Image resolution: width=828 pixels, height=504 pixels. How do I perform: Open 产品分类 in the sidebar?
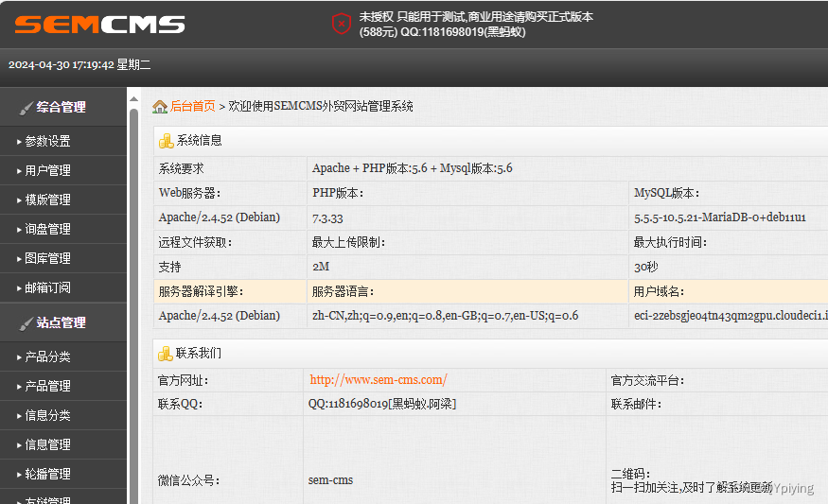(x=47, y=356)
